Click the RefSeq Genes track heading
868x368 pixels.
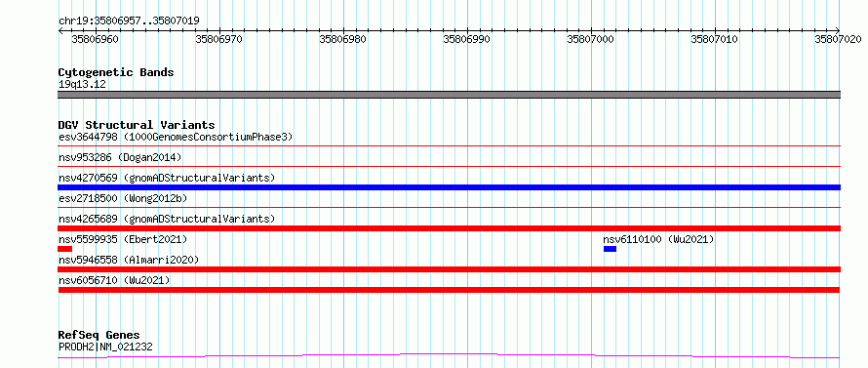99,335
